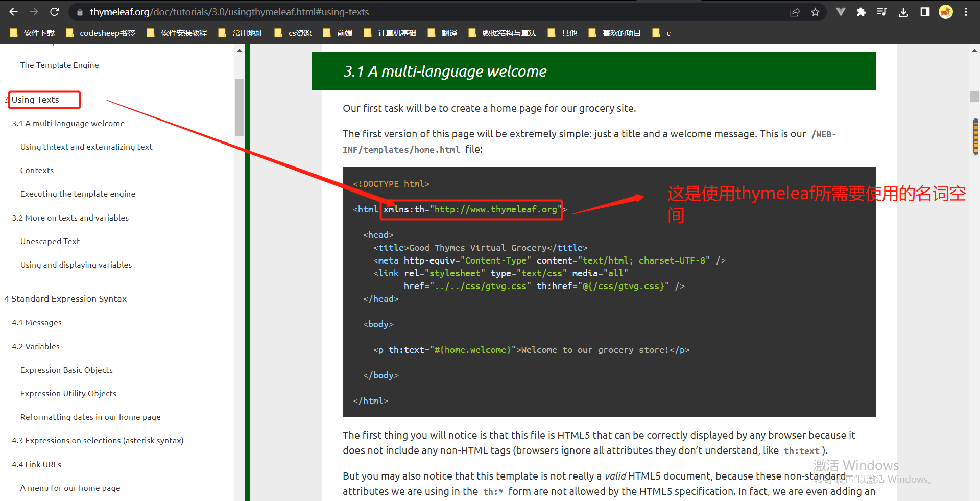
Task: Jump to Contexts in the sidebar
Action: coord(37,170)
